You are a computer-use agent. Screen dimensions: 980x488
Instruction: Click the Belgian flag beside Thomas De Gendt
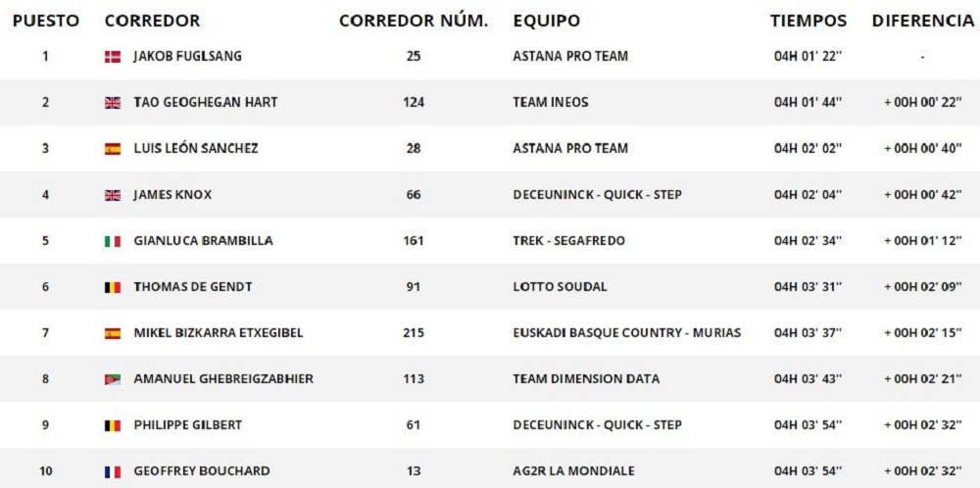coord(112,287)
